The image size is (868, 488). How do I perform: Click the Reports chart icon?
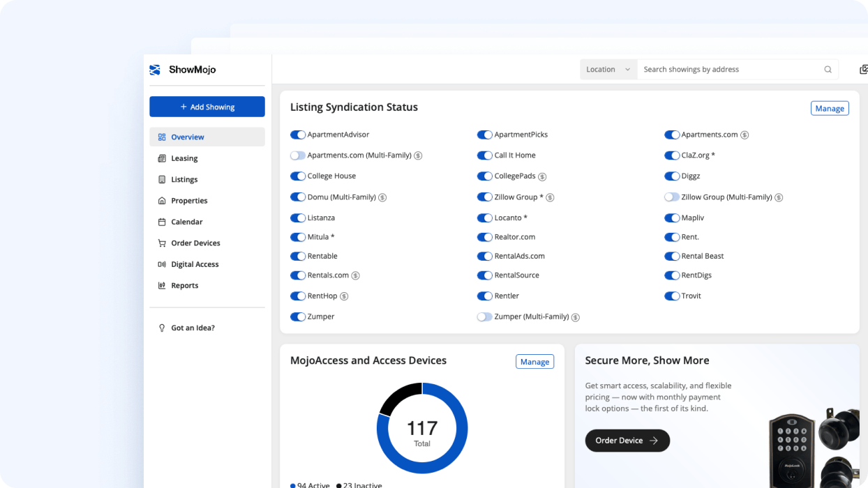coord(162,286)
